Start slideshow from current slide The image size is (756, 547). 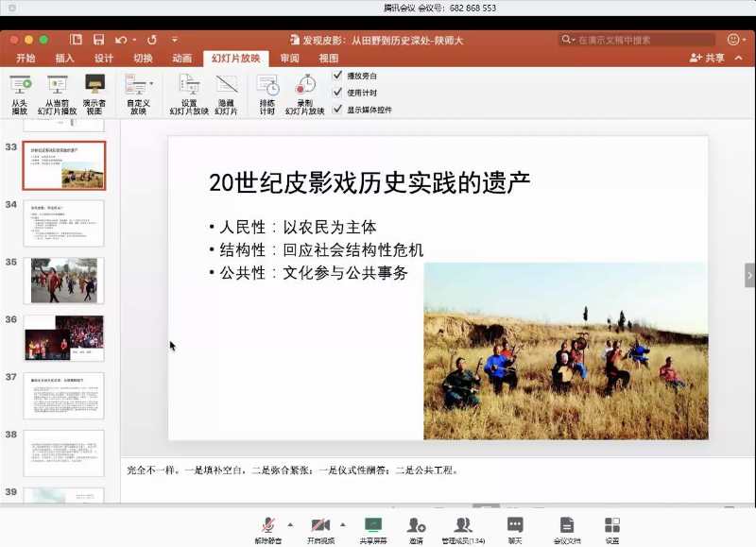57,86
